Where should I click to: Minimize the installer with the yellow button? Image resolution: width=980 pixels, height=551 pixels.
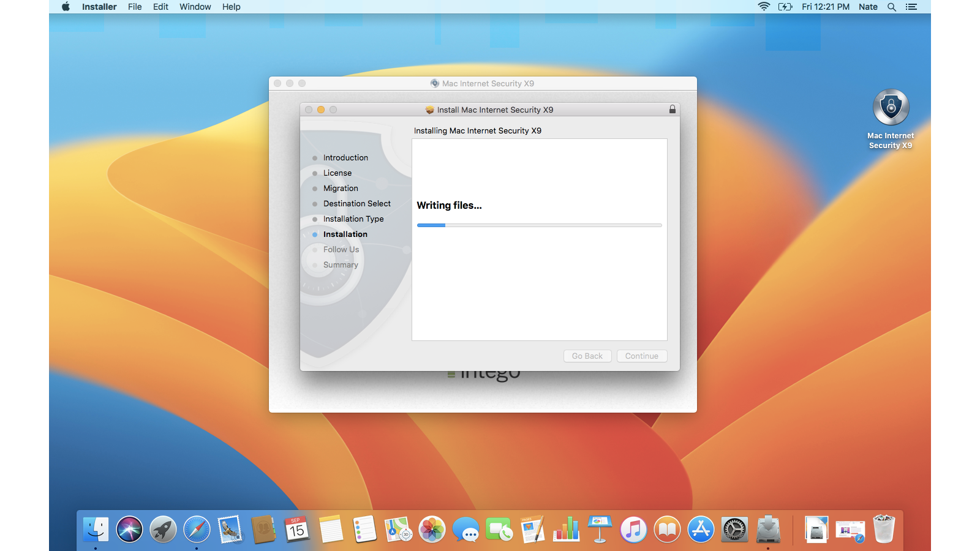point(321,110)
